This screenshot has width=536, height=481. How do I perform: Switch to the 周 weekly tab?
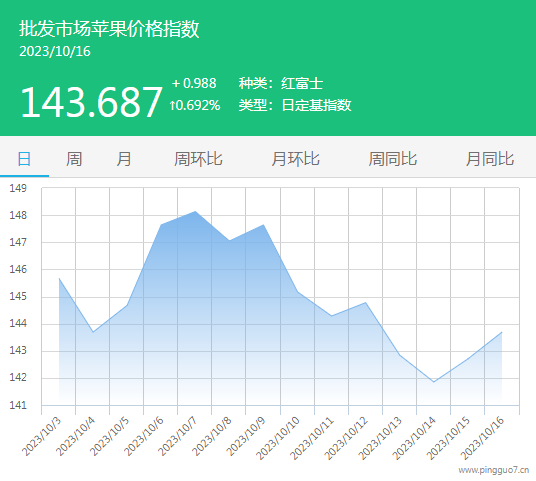pos(74,159)
